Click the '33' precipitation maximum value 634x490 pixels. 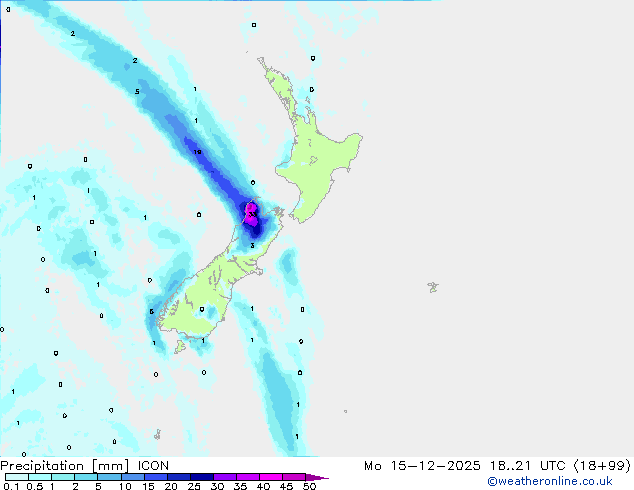pyautogui.click(x=252, y=214)
